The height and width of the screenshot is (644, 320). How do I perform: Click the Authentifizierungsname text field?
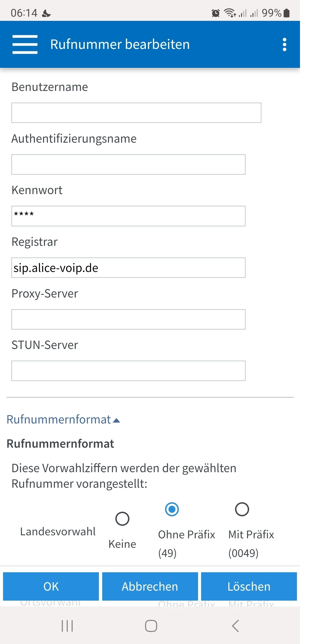click(128, 165)
